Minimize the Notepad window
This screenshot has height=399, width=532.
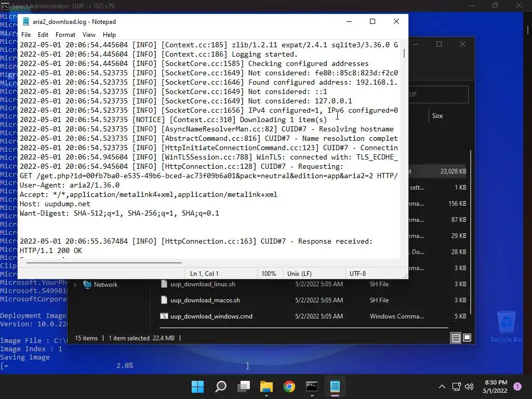[349, 21]
